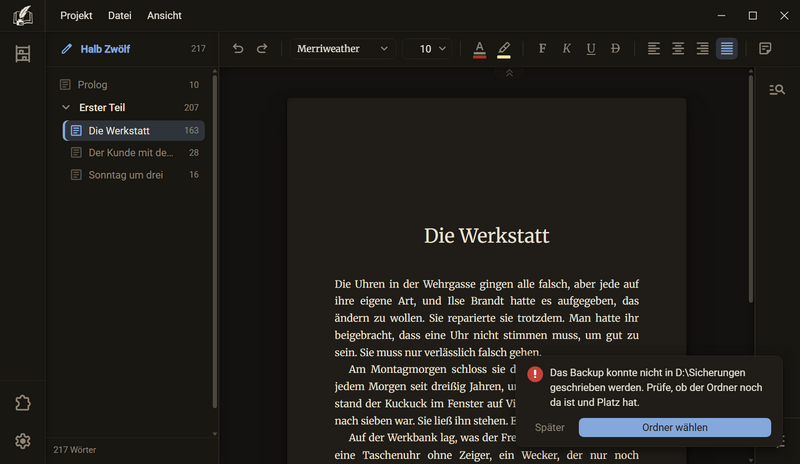
Task: Center align the text
Action: point(678,48)
